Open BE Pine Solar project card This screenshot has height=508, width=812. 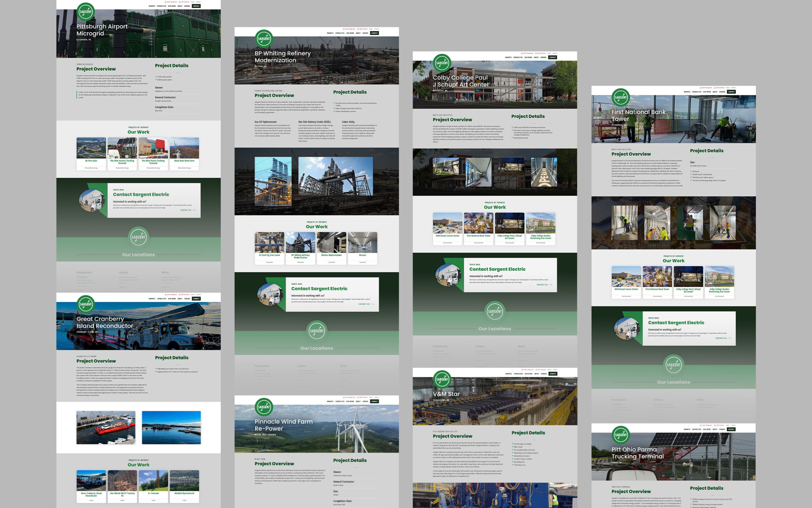[x=91, y=154]
